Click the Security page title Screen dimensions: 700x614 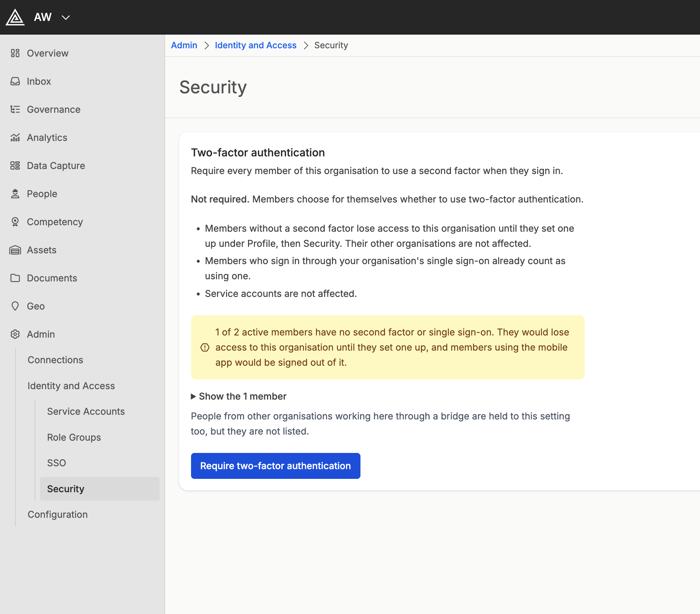213,87
